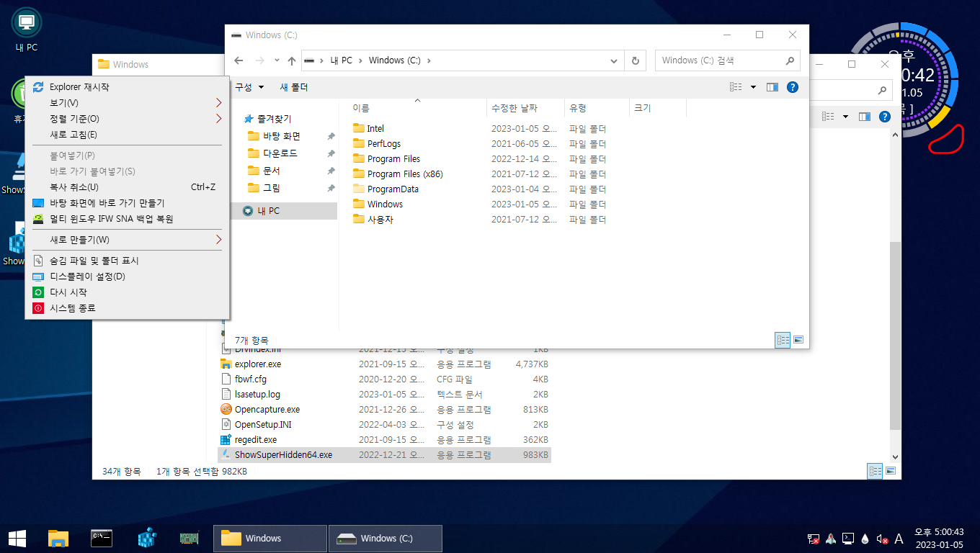The height and width of the screenshot is (553, 980).
Task: Switch Windows (C:) to large icons view button
Action: click(x=798, y=340)
